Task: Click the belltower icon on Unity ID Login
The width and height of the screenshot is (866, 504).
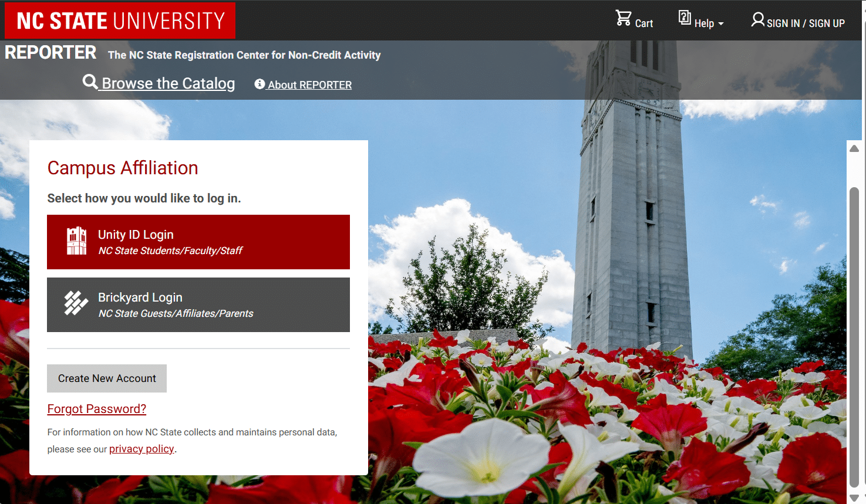Action: point(76,241)
